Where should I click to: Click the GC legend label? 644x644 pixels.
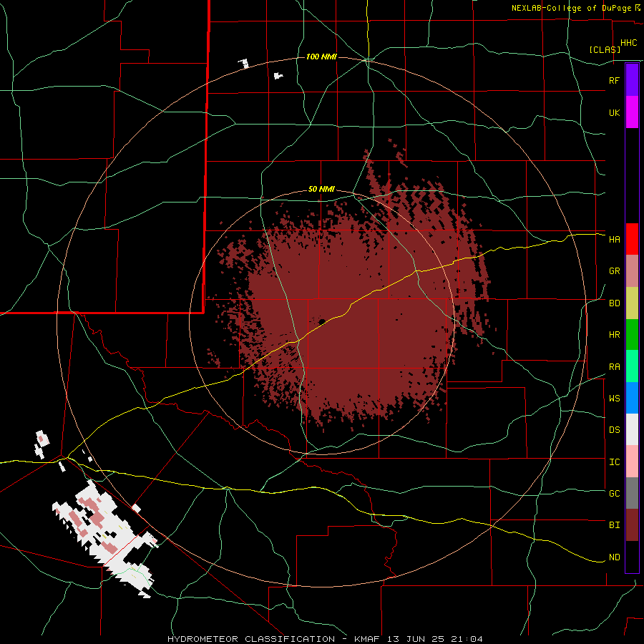point(615,494)
